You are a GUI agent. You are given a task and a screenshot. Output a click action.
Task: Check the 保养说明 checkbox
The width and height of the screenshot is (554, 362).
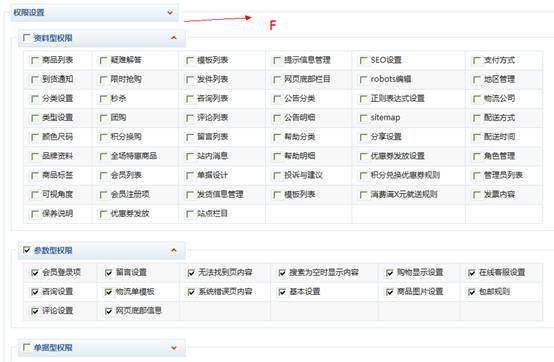click(x=35, y=214)
